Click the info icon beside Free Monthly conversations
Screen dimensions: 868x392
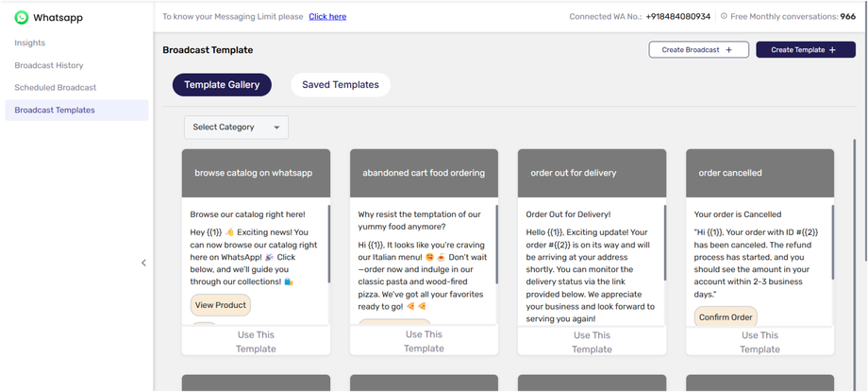pyautogui.click(x=724, y=16)
